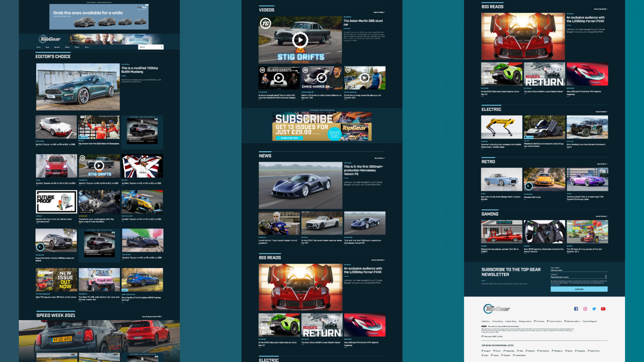Open the Twitter bird icon

tap(594, 309)
